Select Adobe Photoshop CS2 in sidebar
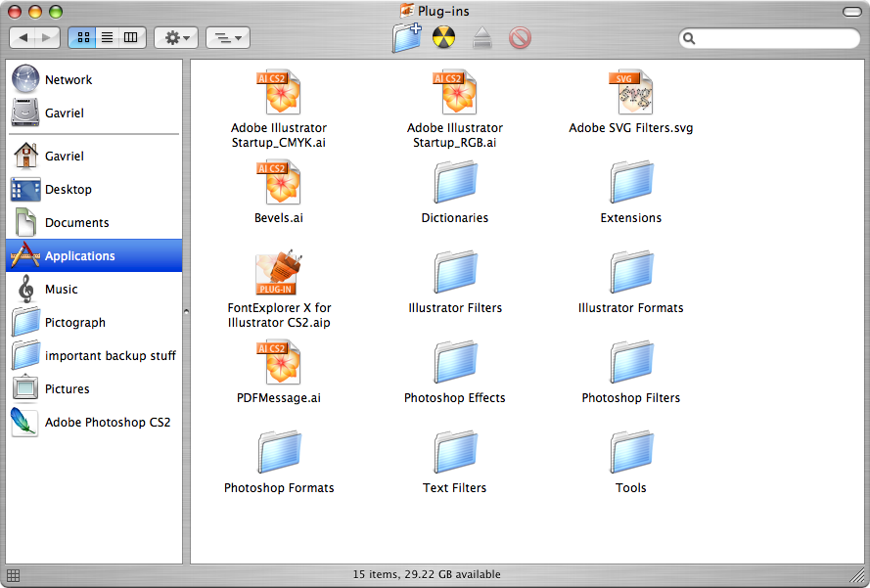 [94, 422]
